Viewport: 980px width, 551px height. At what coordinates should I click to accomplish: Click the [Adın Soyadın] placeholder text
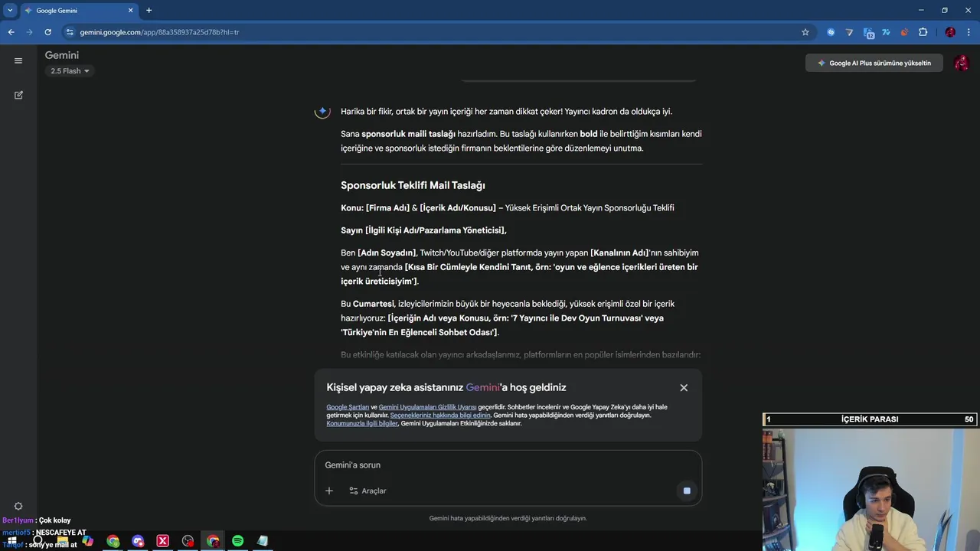click(x=387, y=253)
